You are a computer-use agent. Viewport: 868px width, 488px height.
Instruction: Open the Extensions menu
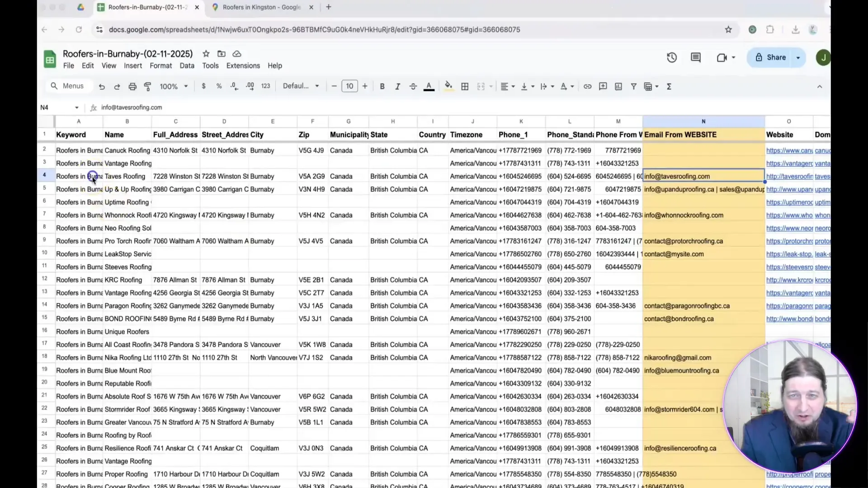(243, 66)
